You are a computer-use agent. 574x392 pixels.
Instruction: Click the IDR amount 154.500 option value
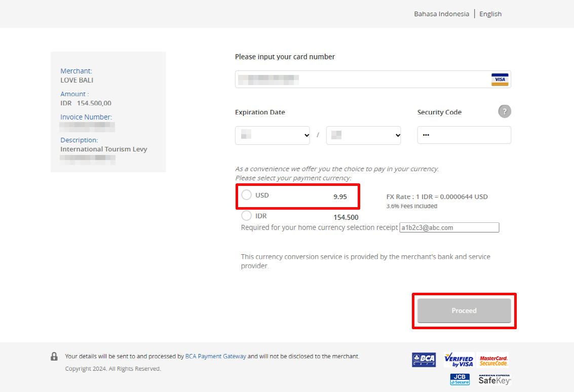346,217
